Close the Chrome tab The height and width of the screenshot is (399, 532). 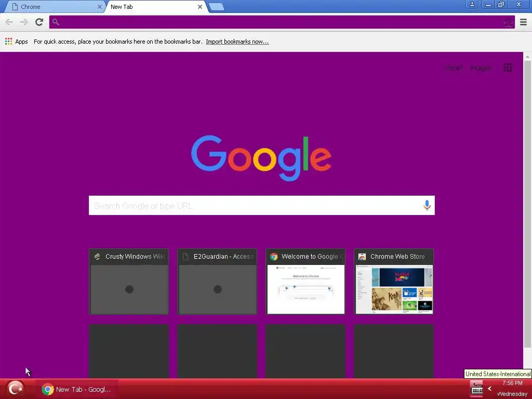[99, 7]
